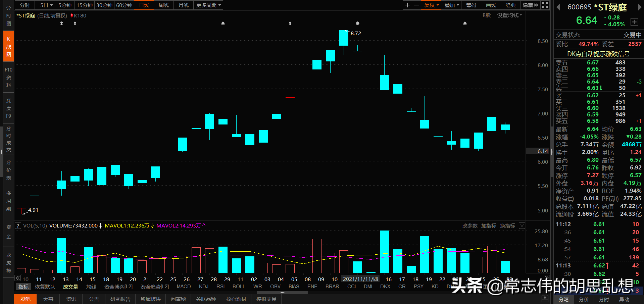This screenshot has height=304, width=644.
Task: Click the fullscreen expand icon in the toolbar
Action: [544, 5]
